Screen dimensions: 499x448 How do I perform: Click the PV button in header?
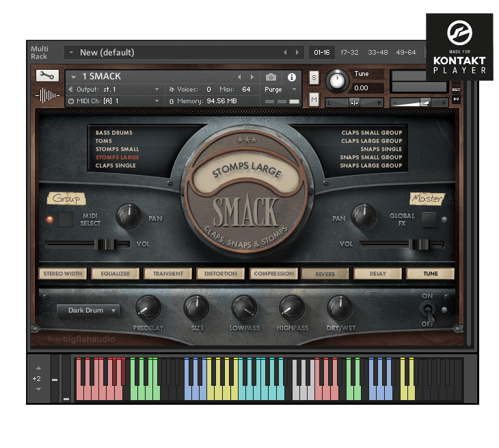coord(456,99)
